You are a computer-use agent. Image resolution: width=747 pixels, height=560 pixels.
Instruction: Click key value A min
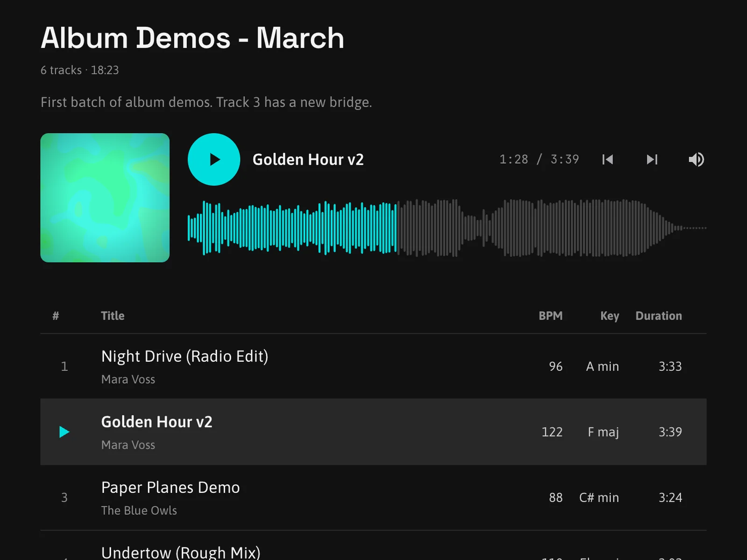[602, 366]
